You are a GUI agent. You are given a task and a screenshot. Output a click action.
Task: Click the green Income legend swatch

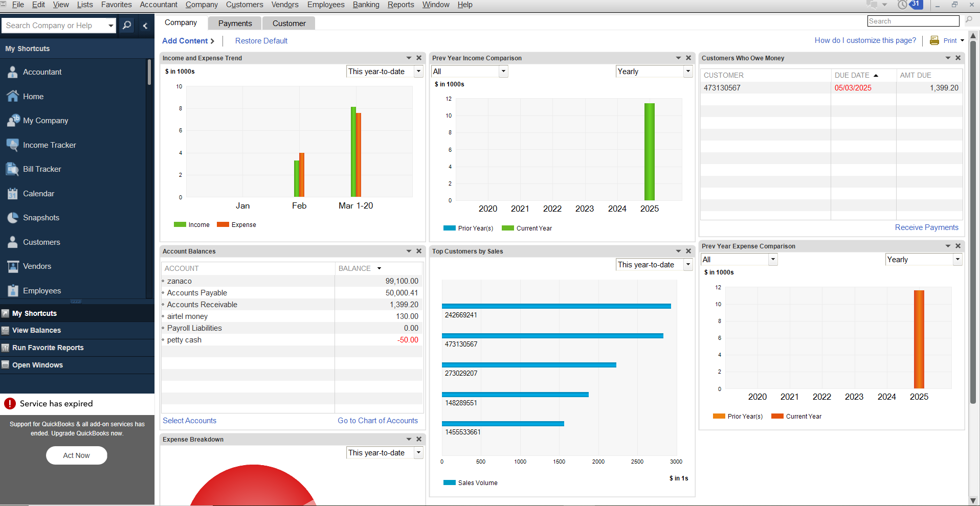[x=180, y=224]
